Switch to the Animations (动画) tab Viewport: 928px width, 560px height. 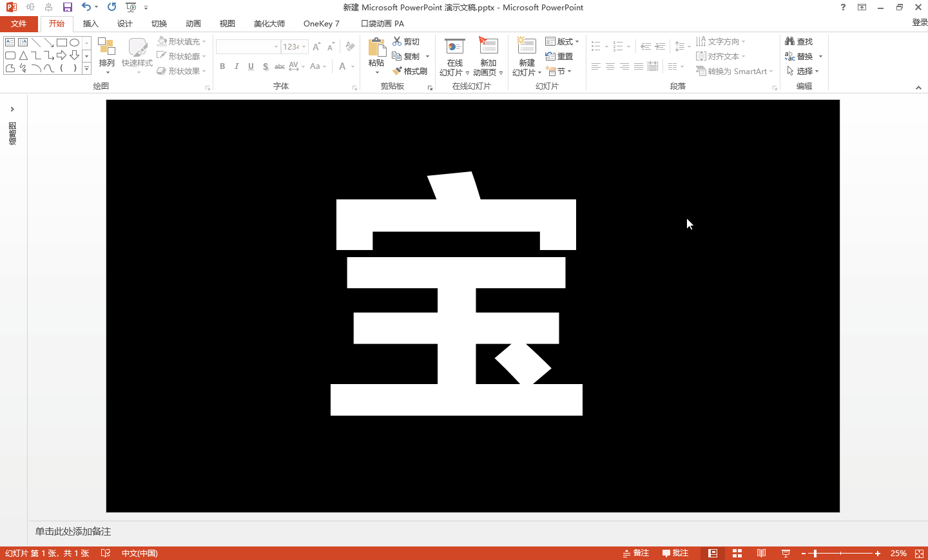click(x=193, y=24)
